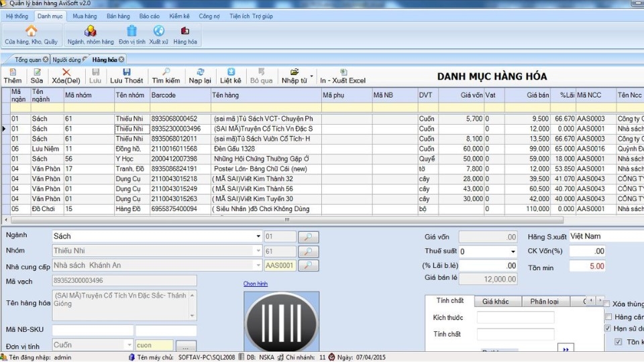Click Lưu Thoát save icon
644x362 pixels.
(x=126, y=72)
